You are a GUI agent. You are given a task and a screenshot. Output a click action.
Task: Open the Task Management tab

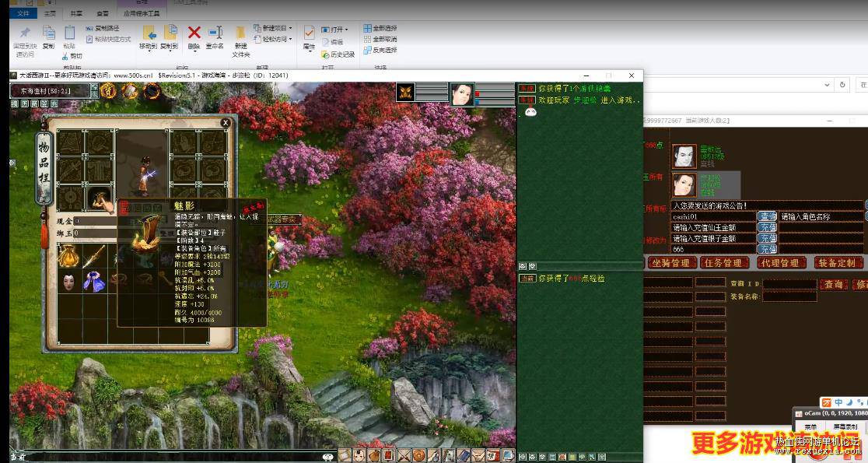coord(723,263)
